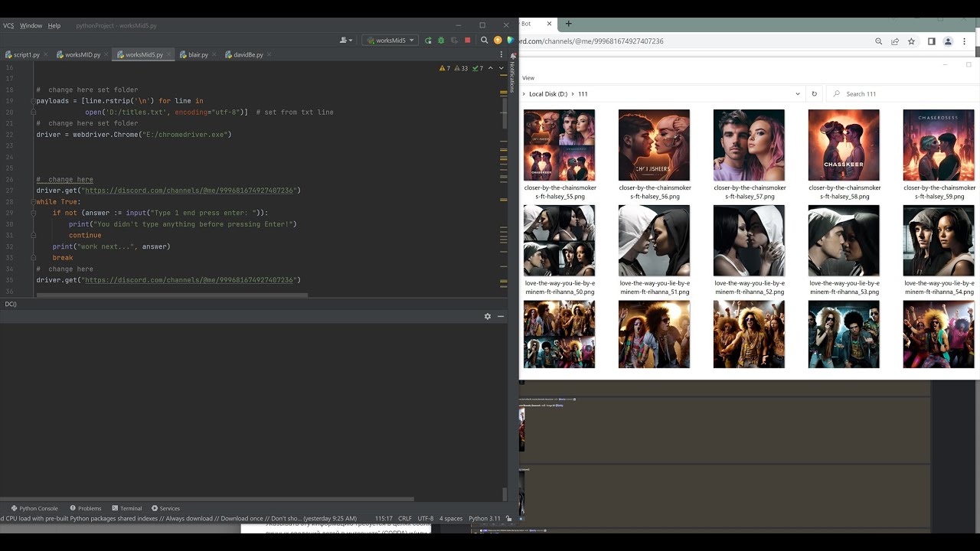
Task: Click the Chrome address bar URL
Action: 592,41
